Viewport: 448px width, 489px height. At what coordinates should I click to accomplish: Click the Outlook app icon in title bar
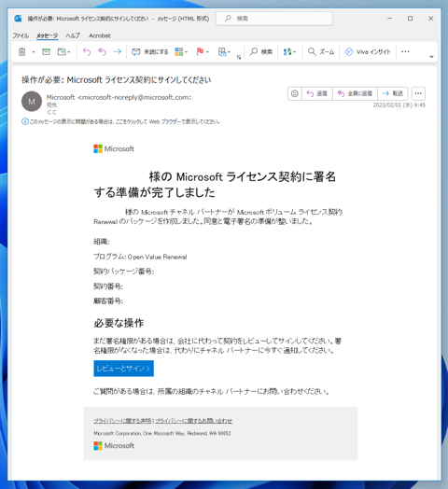point(18,19)
